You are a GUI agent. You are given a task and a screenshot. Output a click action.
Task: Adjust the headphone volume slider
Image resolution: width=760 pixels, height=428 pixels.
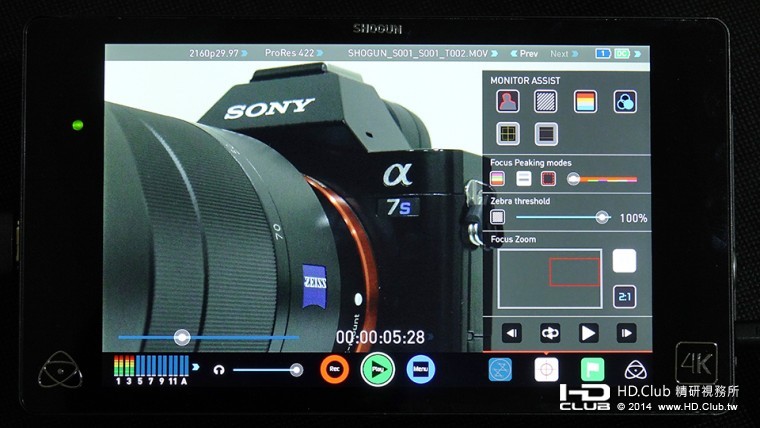[x=268, y=370]
